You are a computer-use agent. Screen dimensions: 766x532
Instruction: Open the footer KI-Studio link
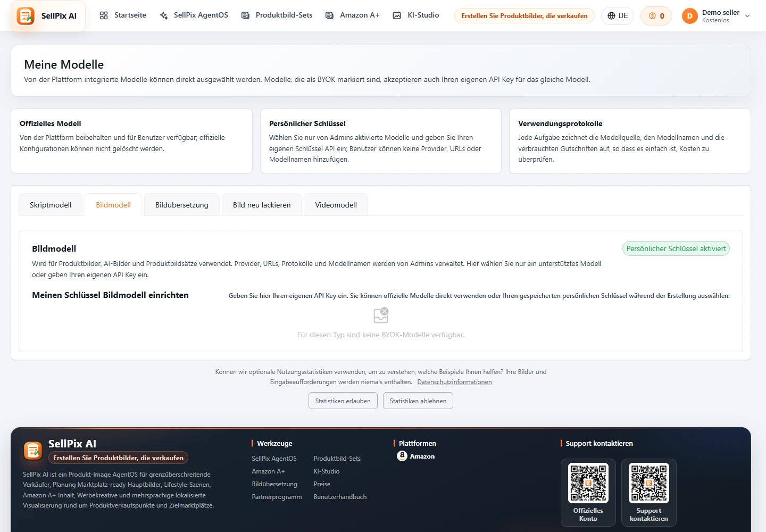point(327,471)
